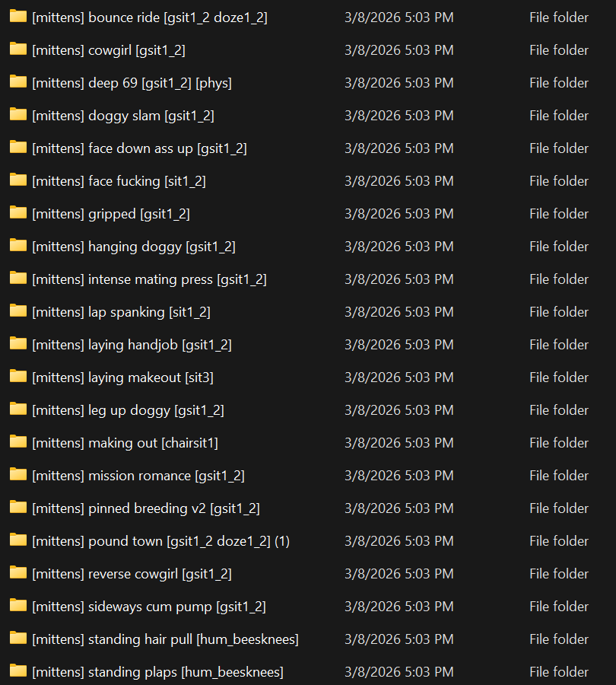Click name 'making out [chairsit1]'

click(153, 443)
